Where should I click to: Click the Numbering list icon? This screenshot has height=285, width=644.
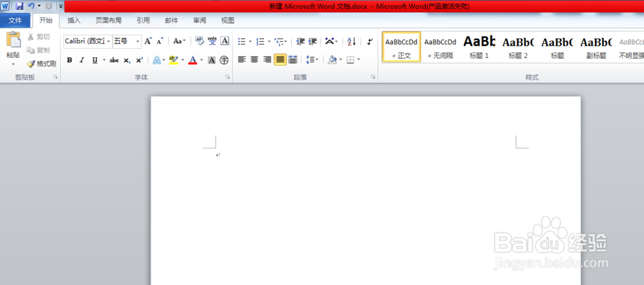[260, 41]
